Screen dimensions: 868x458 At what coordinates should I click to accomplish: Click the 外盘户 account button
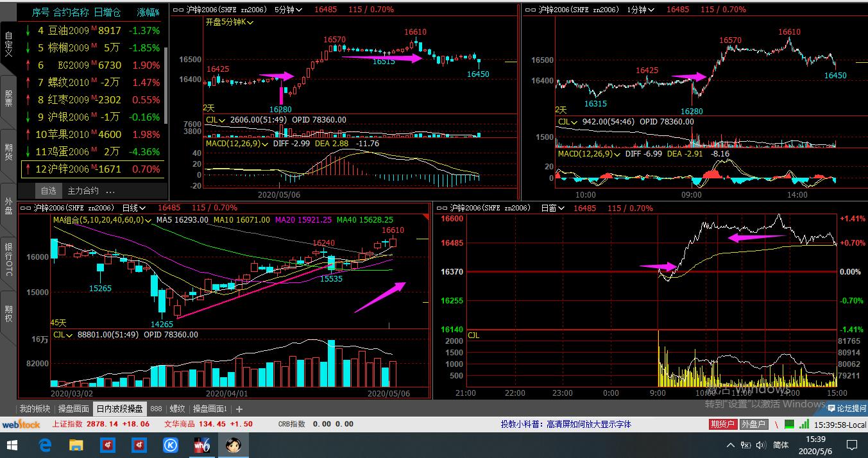[x=753, y=424]
